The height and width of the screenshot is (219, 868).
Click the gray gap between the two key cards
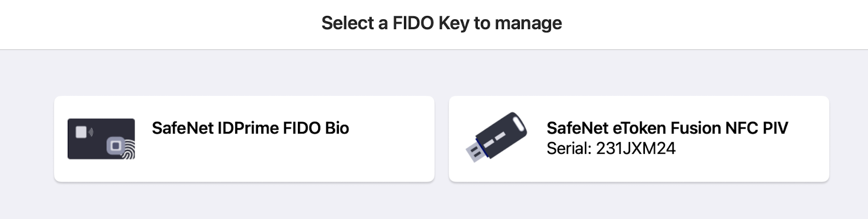click(442, 139)
